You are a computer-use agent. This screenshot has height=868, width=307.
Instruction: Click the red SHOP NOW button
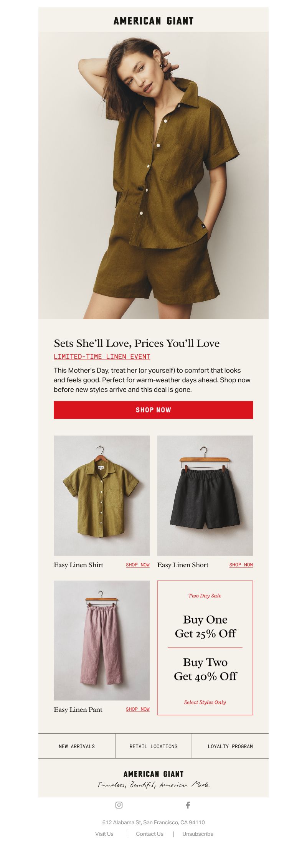(x=153, y=410)
